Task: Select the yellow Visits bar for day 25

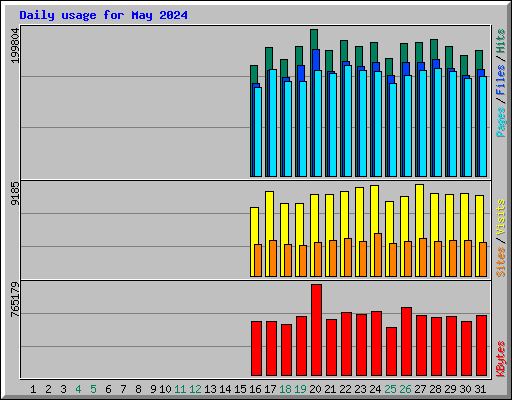Action: (x=388, y=222)
